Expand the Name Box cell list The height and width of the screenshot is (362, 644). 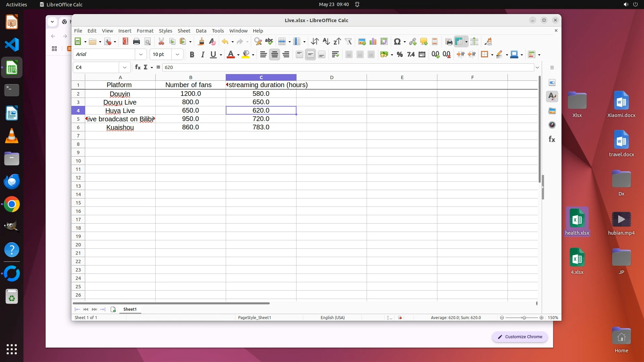pyautogui.click(x=125, y=67)
